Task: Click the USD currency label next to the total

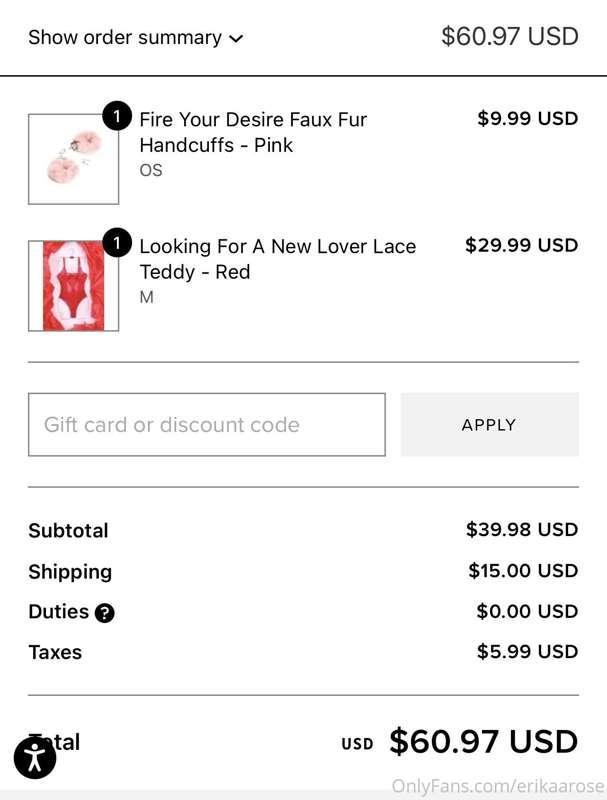Action: (356, 743)
